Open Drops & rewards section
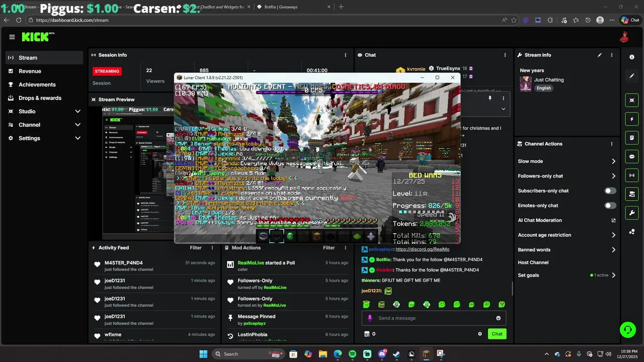The image size is (644, 362). (44, 98)
